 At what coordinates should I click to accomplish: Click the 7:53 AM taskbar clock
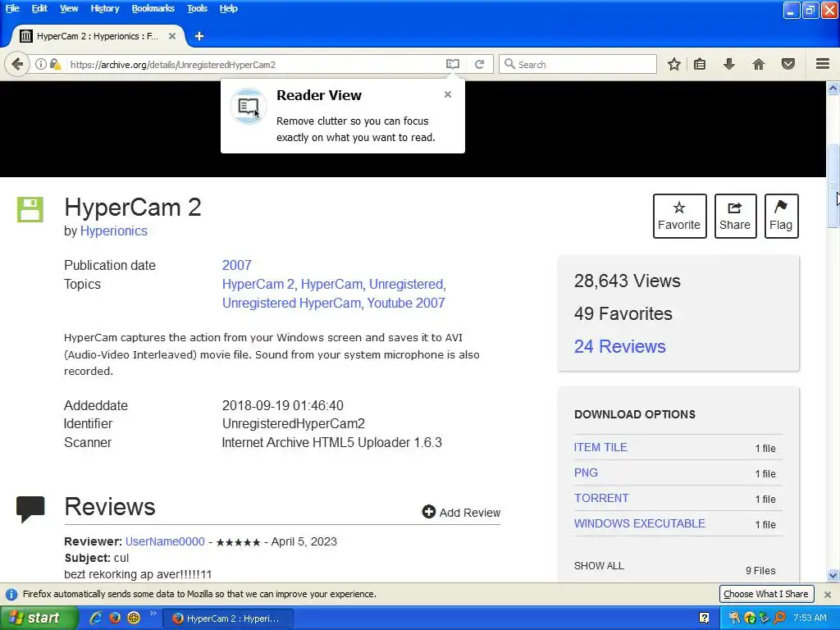(x=810, y=619)
